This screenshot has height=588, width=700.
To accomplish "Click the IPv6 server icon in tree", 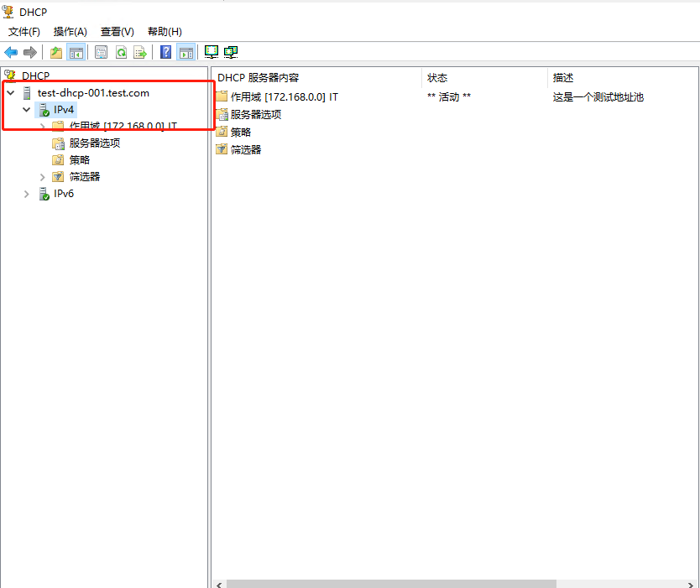I will [x=44, y=194].
